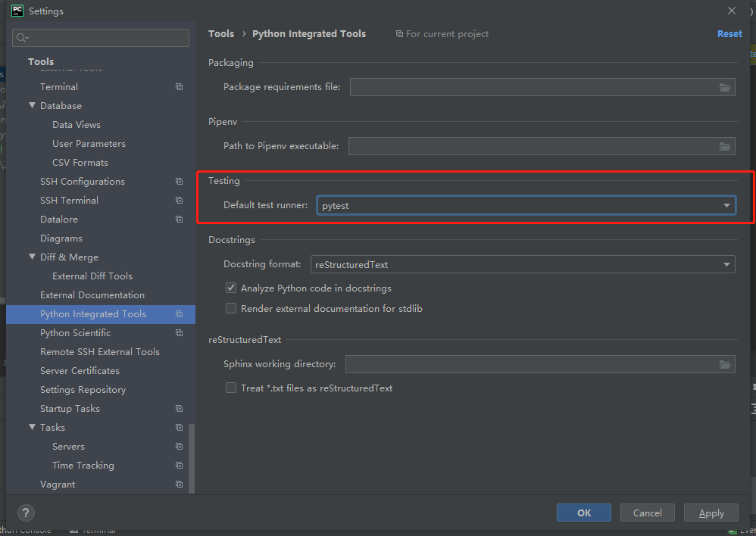Click the project-level icon beside Servers

tap(179, 447)
